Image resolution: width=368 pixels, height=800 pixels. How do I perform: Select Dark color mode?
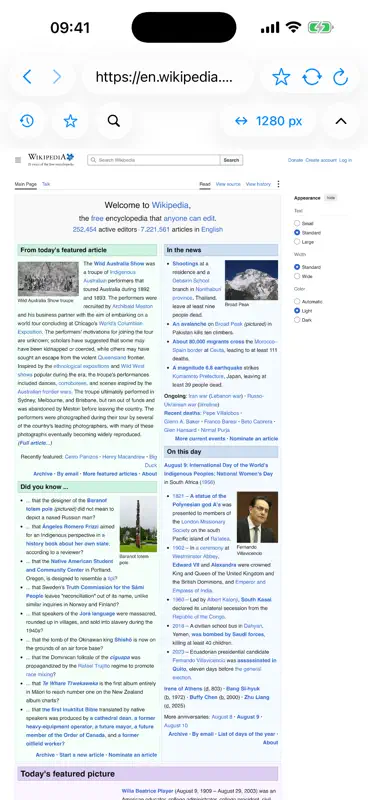click(x=297, y=320)
